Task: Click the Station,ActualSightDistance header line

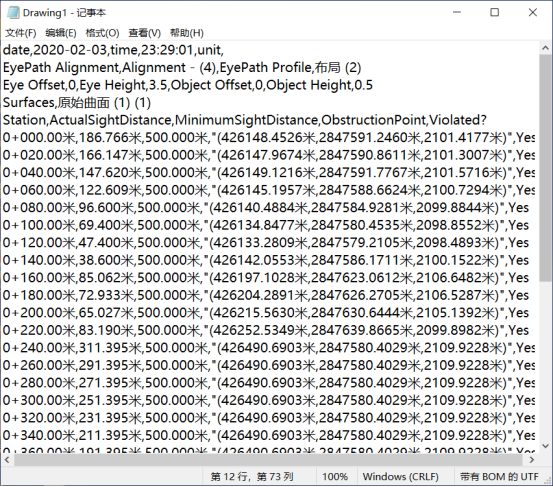Action: click(245, 120)
